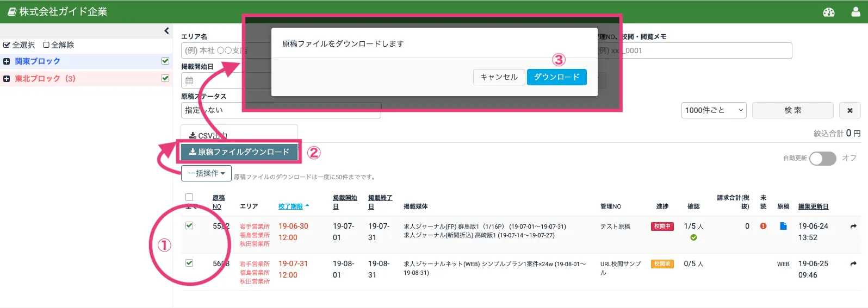Collapse the sidebar with the left chevron

(166, 31)
